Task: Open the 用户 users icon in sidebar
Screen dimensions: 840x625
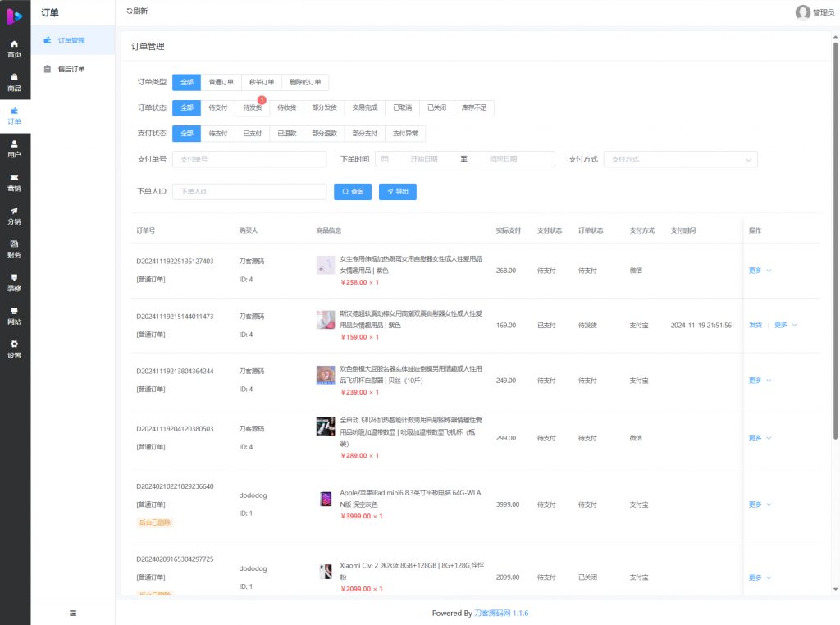Action: coord(15,144)
